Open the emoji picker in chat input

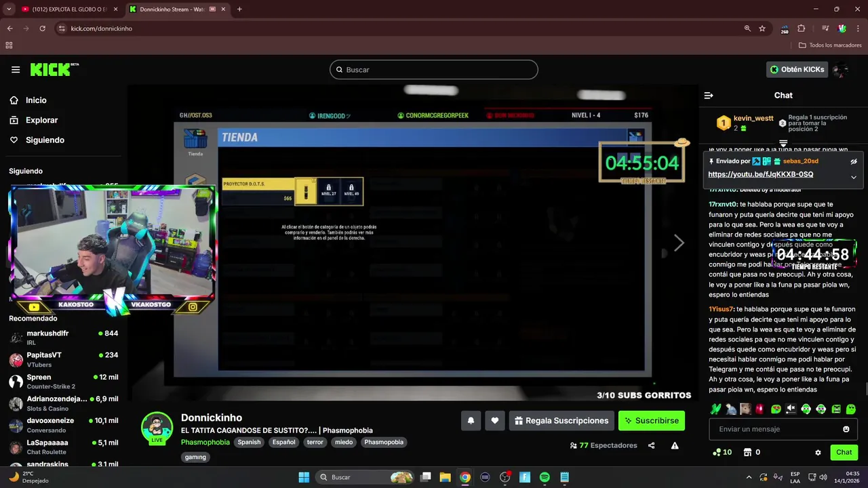[x=846, y=429]
